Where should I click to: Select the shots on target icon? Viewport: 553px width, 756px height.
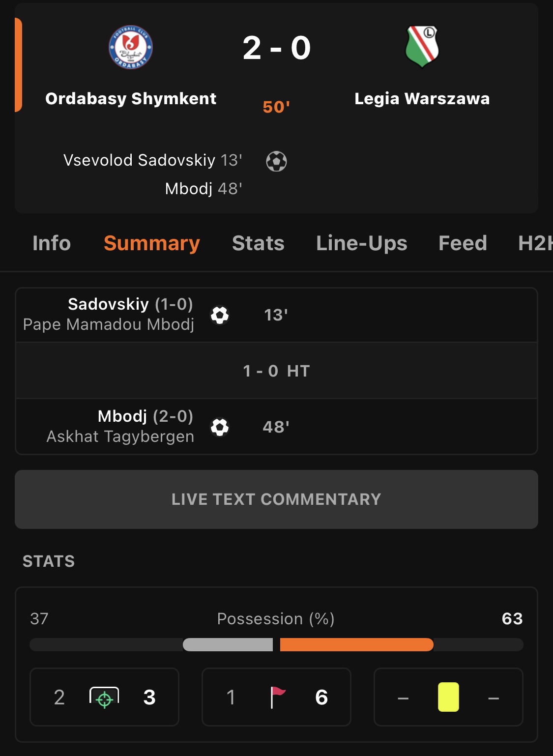[104, 697]
